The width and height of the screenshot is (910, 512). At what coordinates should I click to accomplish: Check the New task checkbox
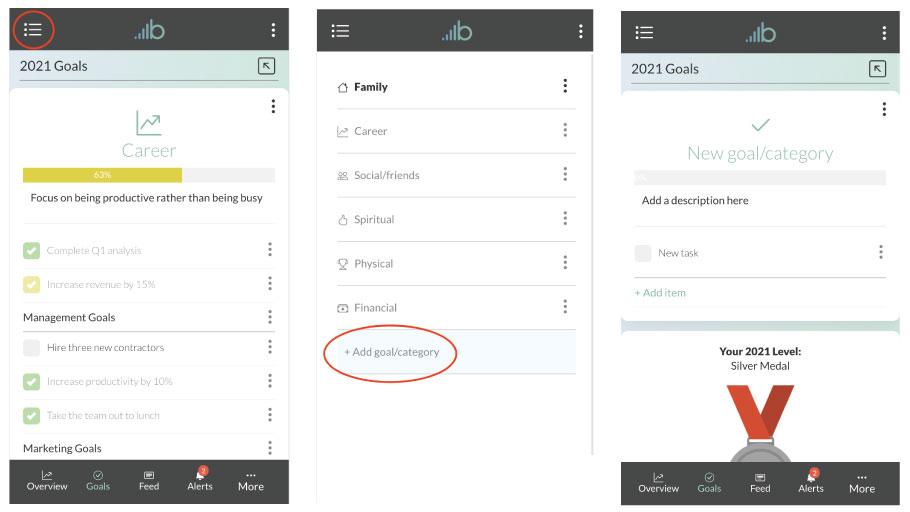pyautogui.click(x=643, y=253)
